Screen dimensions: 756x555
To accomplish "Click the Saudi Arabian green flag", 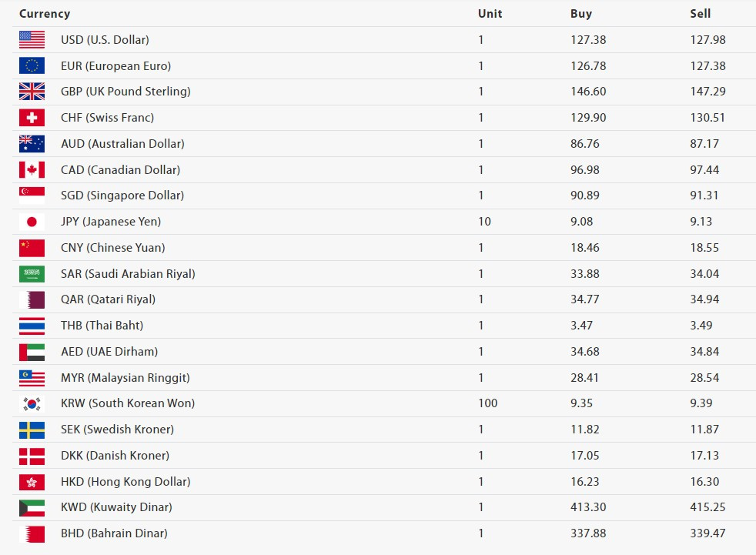I will click(x=32, y=274).
